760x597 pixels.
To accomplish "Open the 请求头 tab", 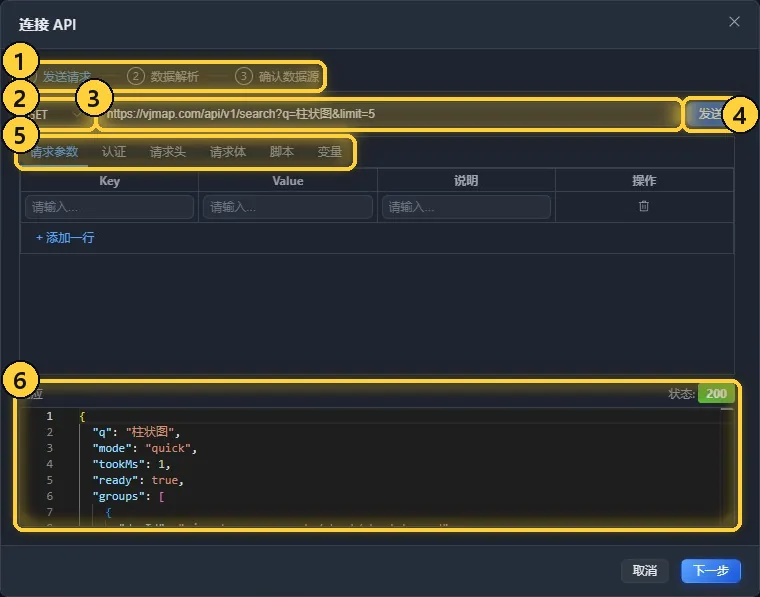I will coord(168,152).
